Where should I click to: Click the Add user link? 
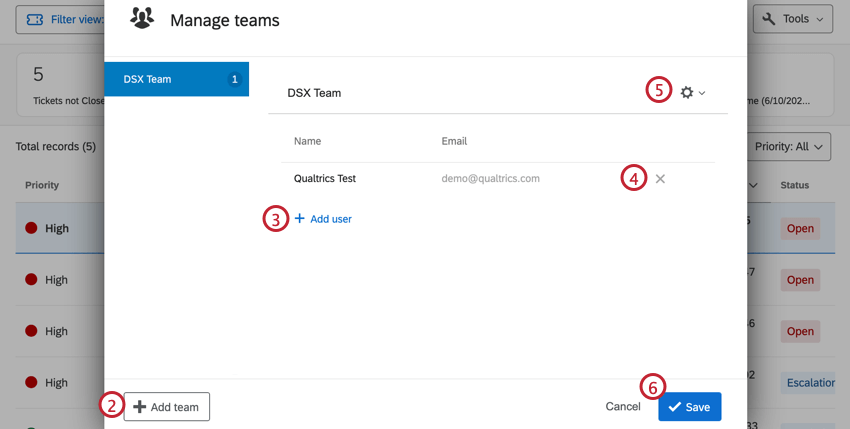pyautogui.click(x=330, y=218)
